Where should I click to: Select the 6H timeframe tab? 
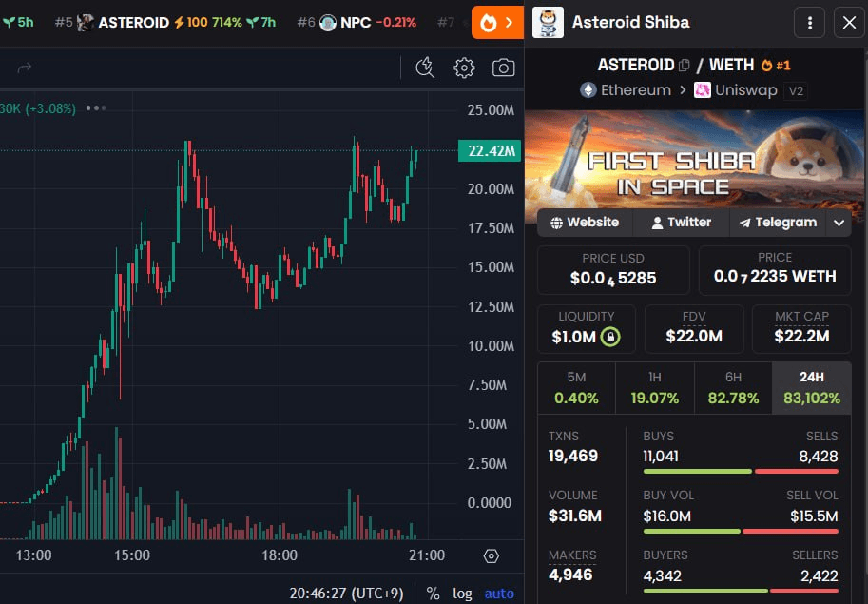(x=733, y=388)
